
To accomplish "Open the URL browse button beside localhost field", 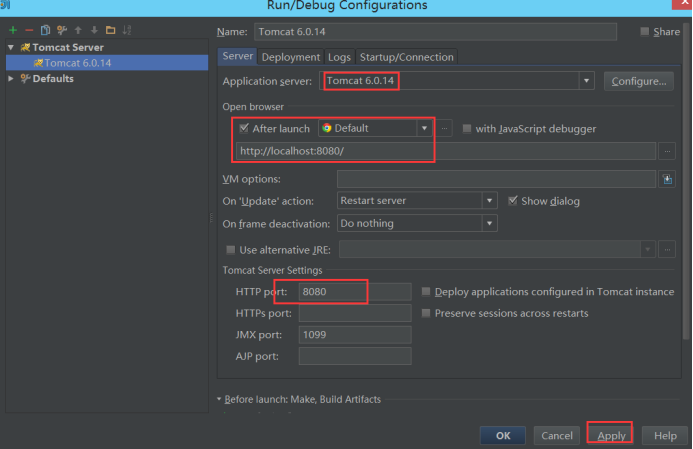I will click(667, 151).
